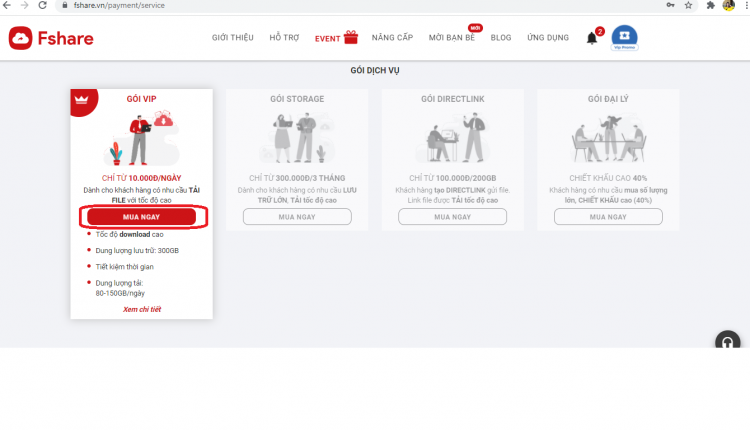This screenshot has width=750, height=430.
Task: Click MUA NGAY for Gói Storage
Action: [297, 217]
